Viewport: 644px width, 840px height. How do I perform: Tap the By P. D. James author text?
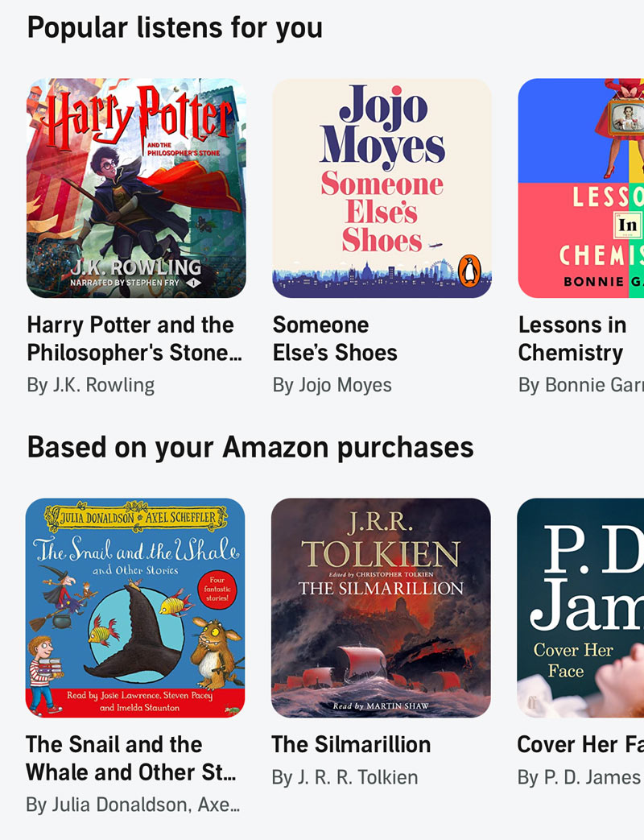coord(579,777)
